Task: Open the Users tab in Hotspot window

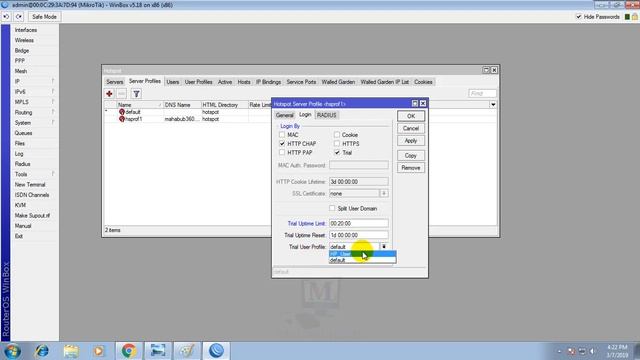Action: (173, 82)
